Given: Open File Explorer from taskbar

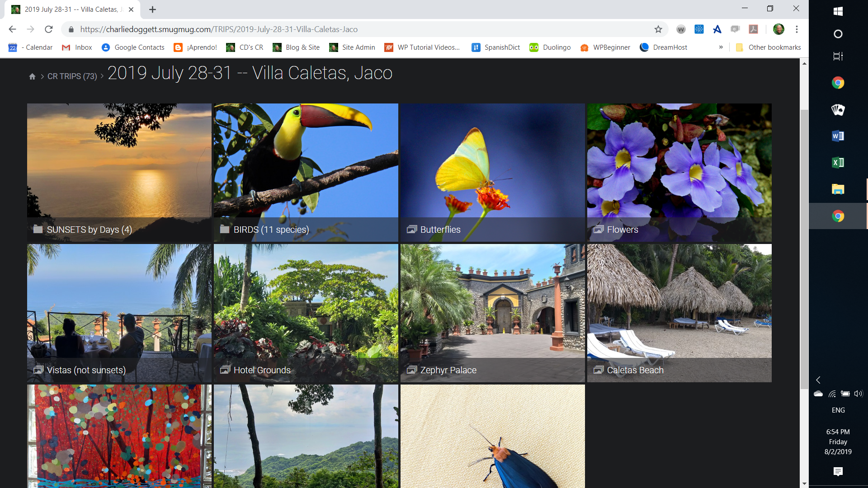Looking at the screenshot, I should [x=838, y=189].
